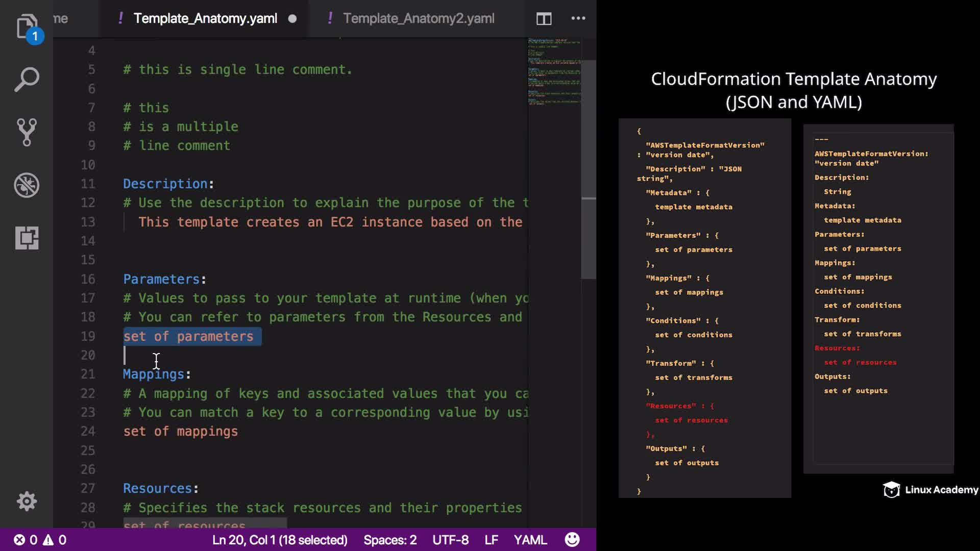980x551 pixels.
Task: Open the Search panel icon
Action: [27, 80]
